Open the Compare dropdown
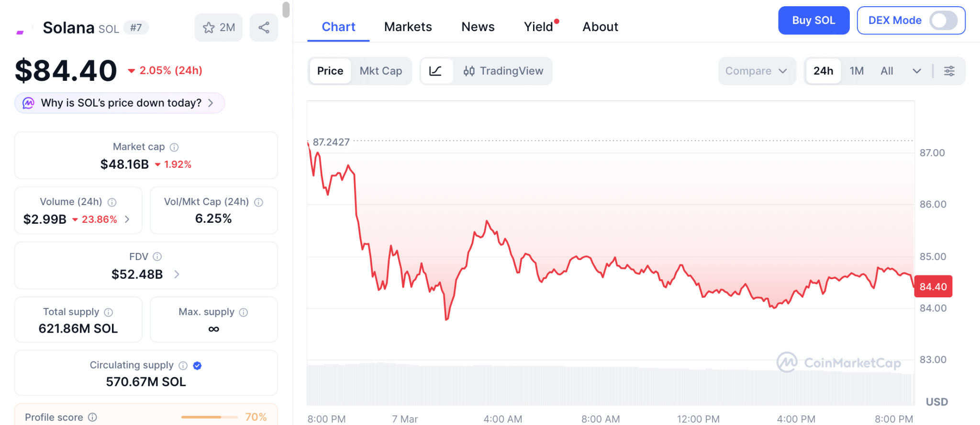The width and height of the screenshot is (980, 425). tap(756, 71)
